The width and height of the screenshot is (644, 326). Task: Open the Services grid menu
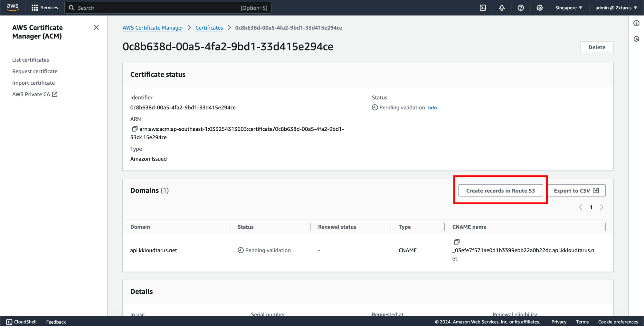[45, 8]
